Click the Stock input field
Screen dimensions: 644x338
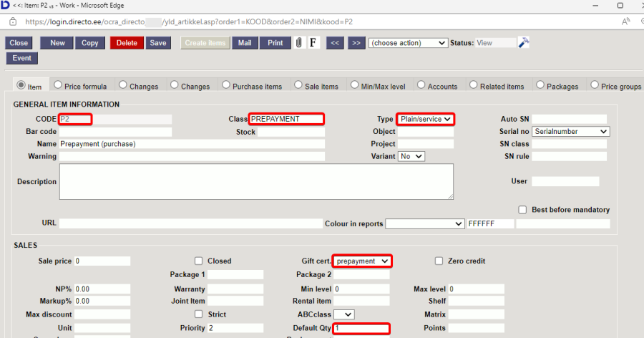(x=291, y=132)
